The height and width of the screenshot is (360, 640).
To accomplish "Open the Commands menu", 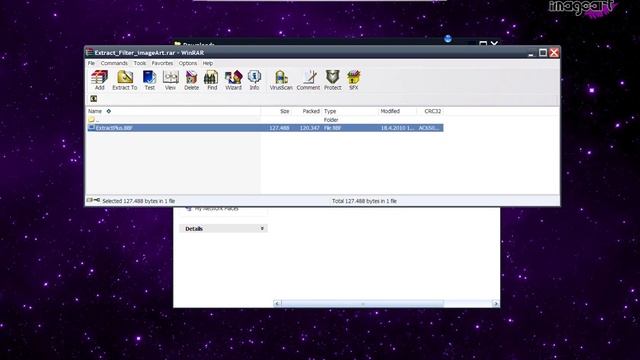I will tap(114, 63).
